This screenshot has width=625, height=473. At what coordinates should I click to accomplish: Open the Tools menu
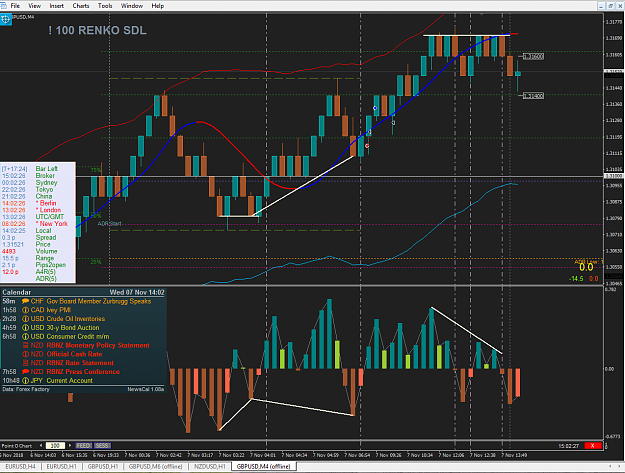tap(105, 6)
